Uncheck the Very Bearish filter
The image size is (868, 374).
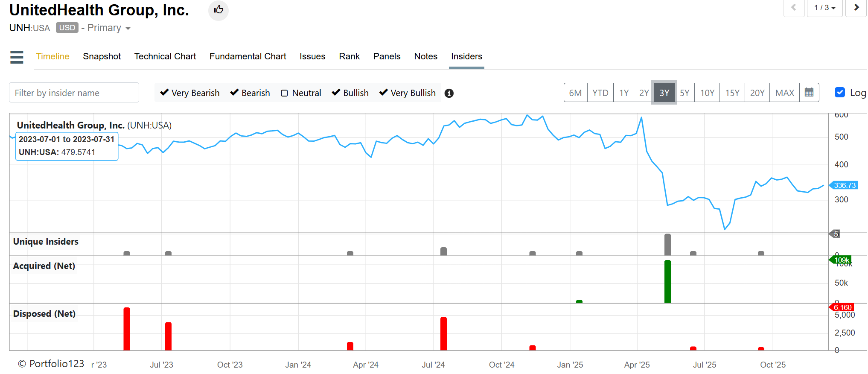click(x=164, y=93)
